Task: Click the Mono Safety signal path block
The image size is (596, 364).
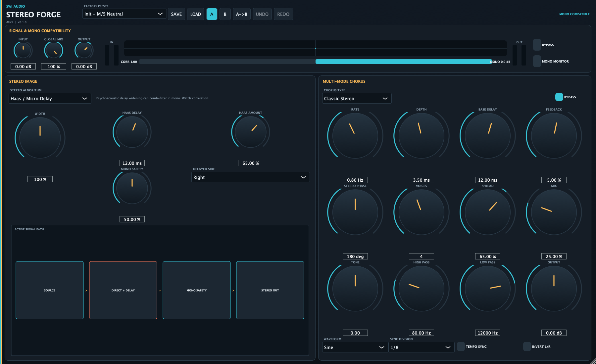Action: point(197,290)
